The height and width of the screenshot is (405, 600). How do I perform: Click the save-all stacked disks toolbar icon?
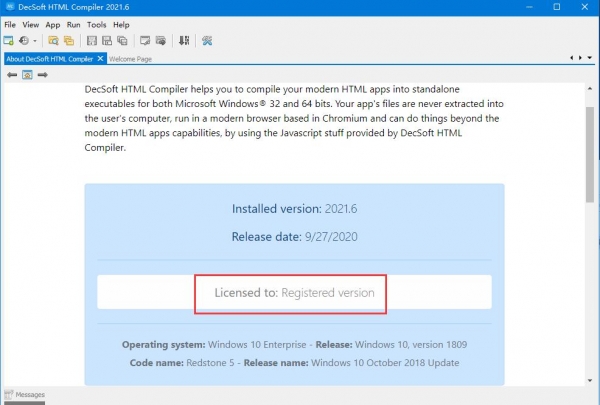pos(122,41)
